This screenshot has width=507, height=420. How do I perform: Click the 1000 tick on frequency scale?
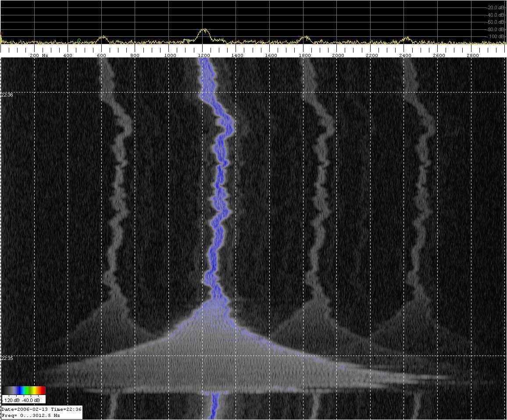pyautogui.click(x=170, y=56)
